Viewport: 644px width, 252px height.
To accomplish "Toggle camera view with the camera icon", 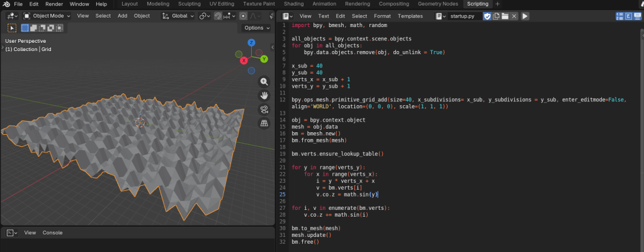I will (x=264, y=110).
